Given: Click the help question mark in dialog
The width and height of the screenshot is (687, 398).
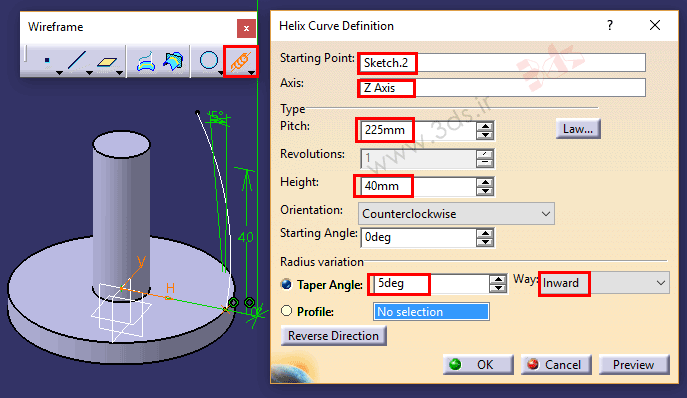Looking at the screenshot, I should [x=610, y=25].
